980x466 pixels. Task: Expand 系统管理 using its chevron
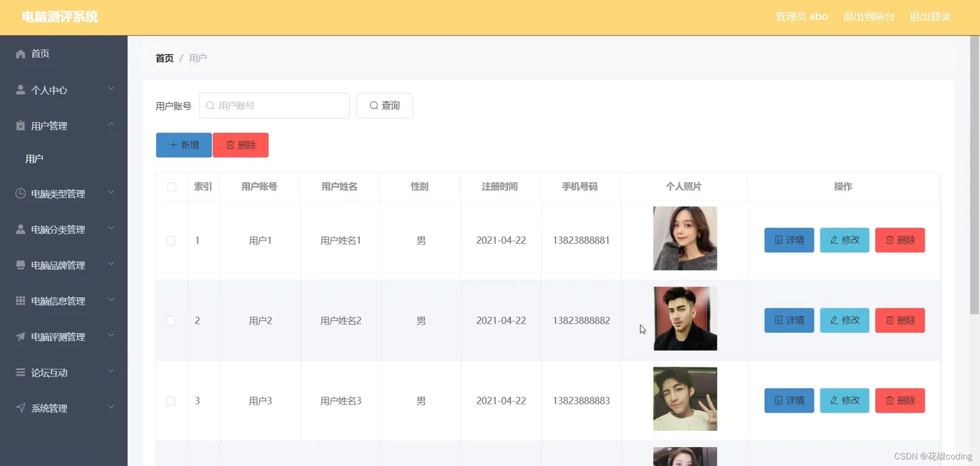(x=111, y=407)
